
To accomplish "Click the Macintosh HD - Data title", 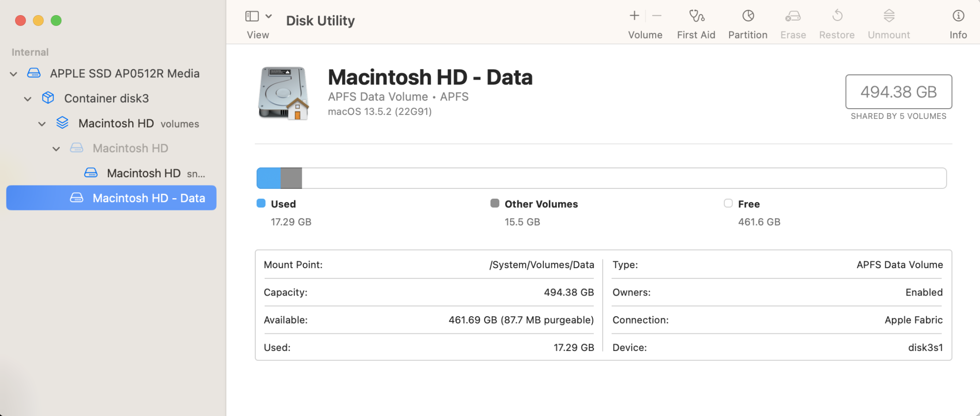I will (430, 77).
